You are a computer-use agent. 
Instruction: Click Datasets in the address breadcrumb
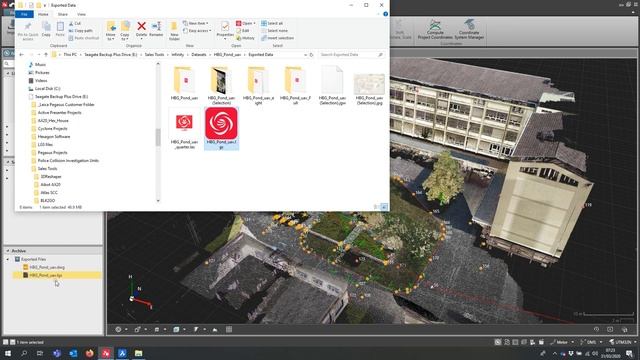pos(199,55)
